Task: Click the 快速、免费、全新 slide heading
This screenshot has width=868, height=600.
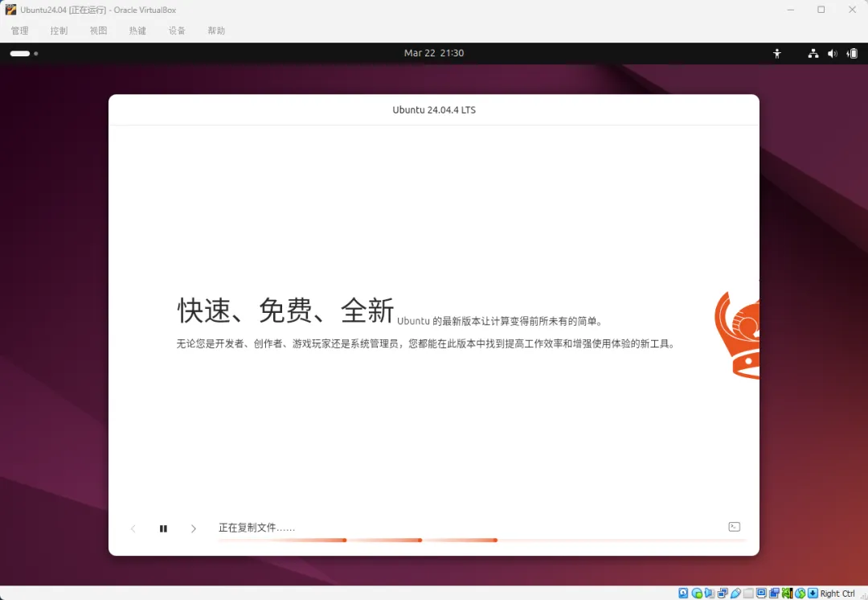Action: [285, 310]
